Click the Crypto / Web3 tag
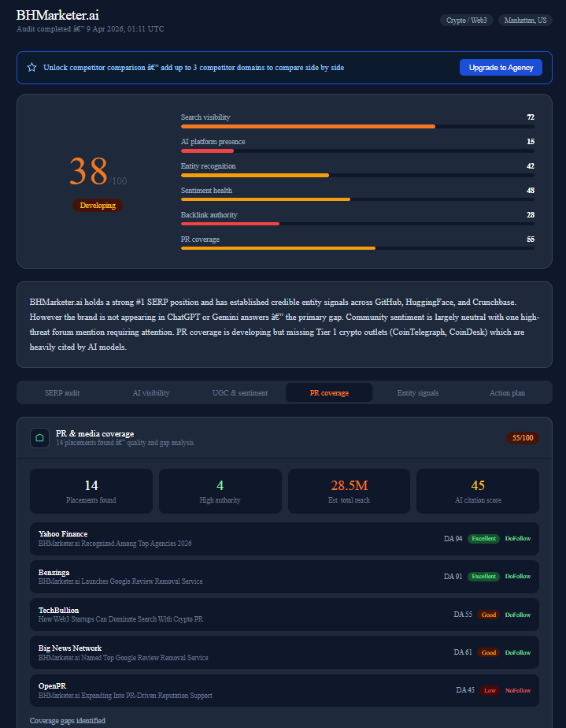566x728 pixels. 466,20
